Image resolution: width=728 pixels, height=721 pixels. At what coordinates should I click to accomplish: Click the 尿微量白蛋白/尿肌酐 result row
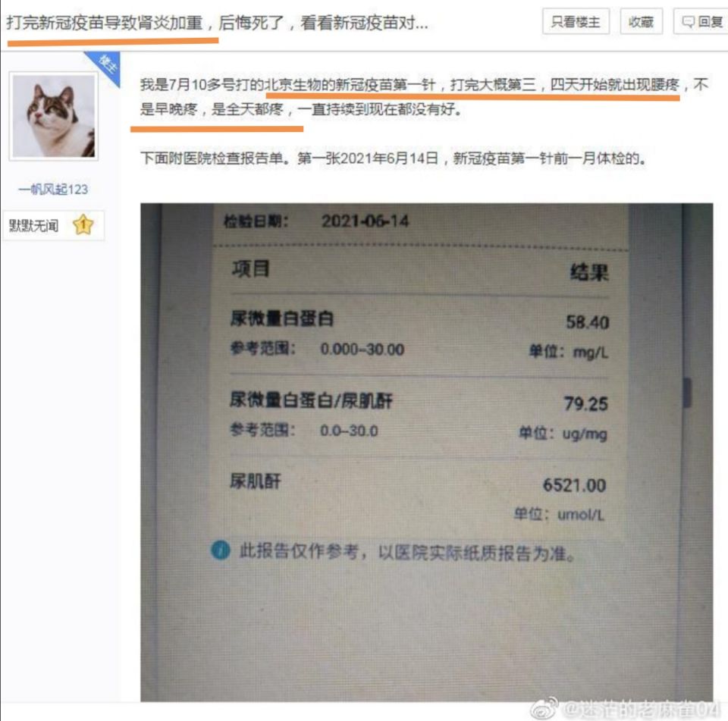[x=419, y=416]
